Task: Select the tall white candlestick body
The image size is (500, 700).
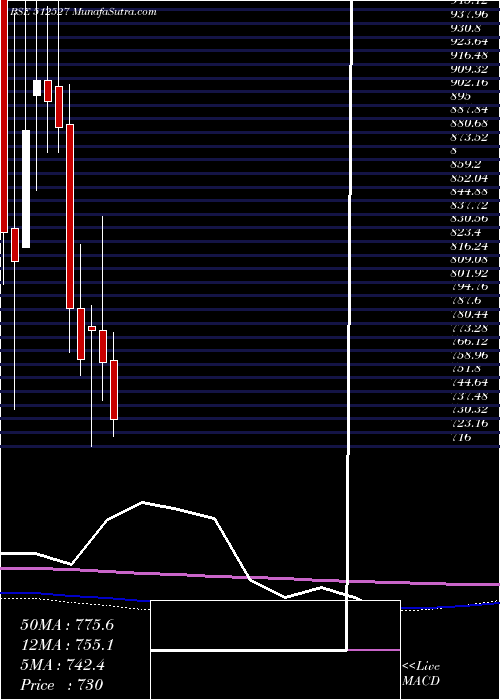Action: pyautogui.click(x=26, y=189)
